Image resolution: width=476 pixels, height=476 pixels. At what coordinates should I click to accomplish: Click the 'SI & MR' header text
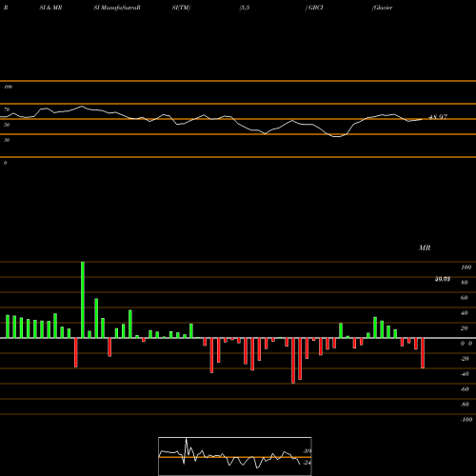pos(50,8)
